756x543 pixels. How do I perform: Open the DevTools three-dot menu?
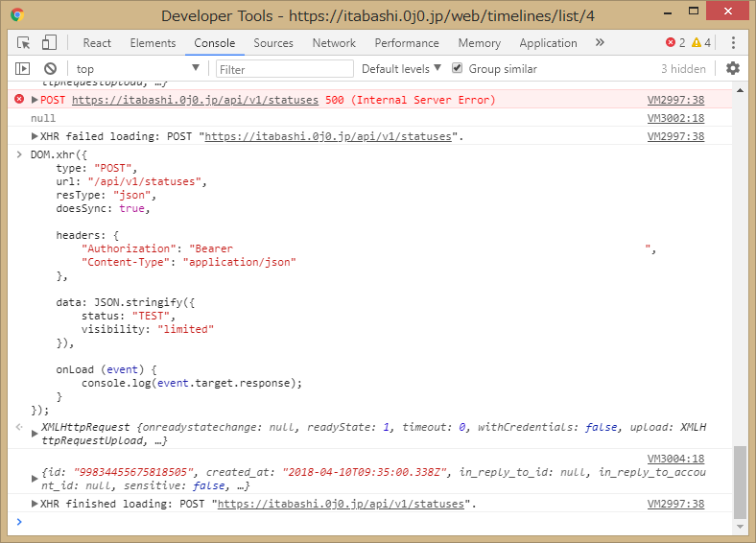click(x=733, y=43)
